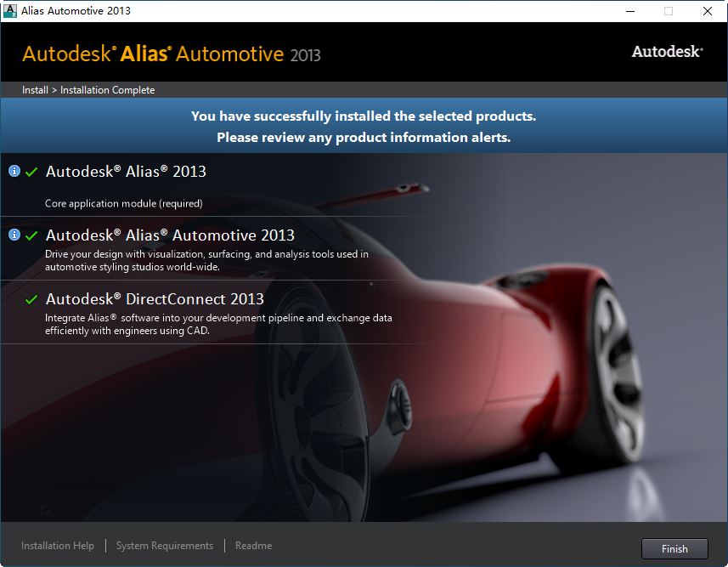Click the green checkmark next to Alias Automotive 2013
This screenshot has width=728, height=567.
pos(31,235)
